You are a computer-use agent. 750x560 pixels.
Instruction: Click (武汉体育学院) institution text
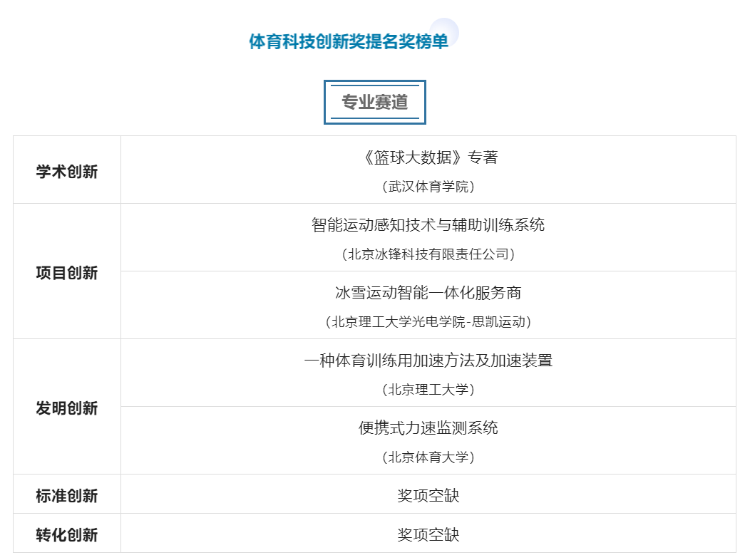click(x=428, y=187)
